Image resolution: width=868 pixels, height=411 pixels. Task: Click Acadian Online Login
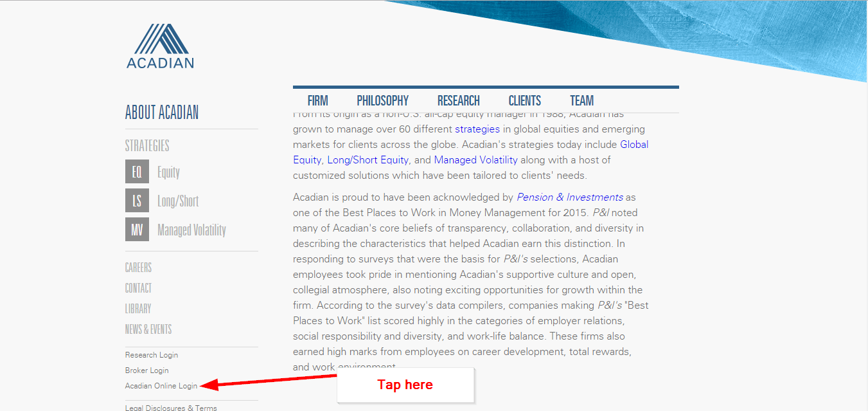click(161, 385)
